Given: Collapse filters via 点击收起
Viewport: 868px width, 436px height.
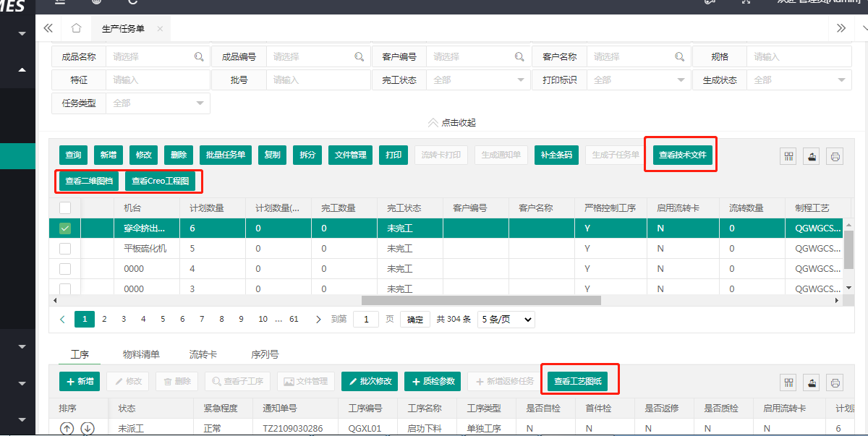Looking at the screenshot, I should tap(452, 123).
